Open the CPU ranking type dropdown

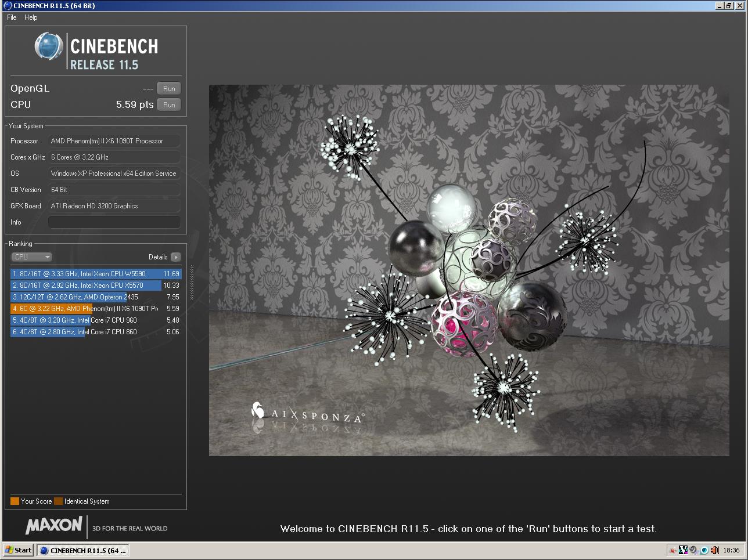(32, 257)
